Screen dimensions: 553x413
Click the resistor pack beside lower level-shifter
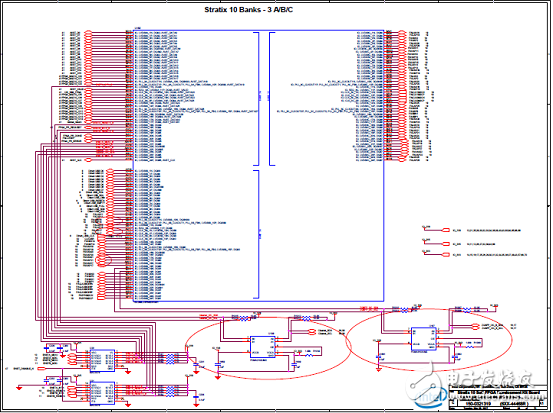point(170,390)
